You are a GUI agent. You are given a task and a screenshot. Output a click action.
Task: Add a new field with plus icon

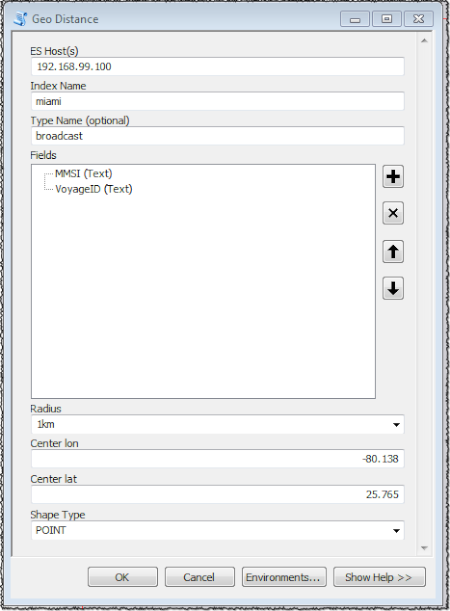[393, 177]
